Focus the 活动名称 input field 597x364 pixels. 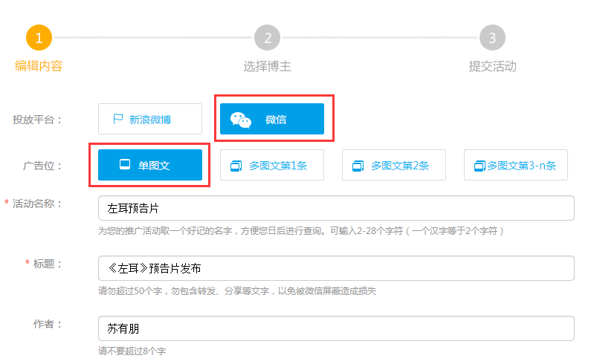click(336, 208)
